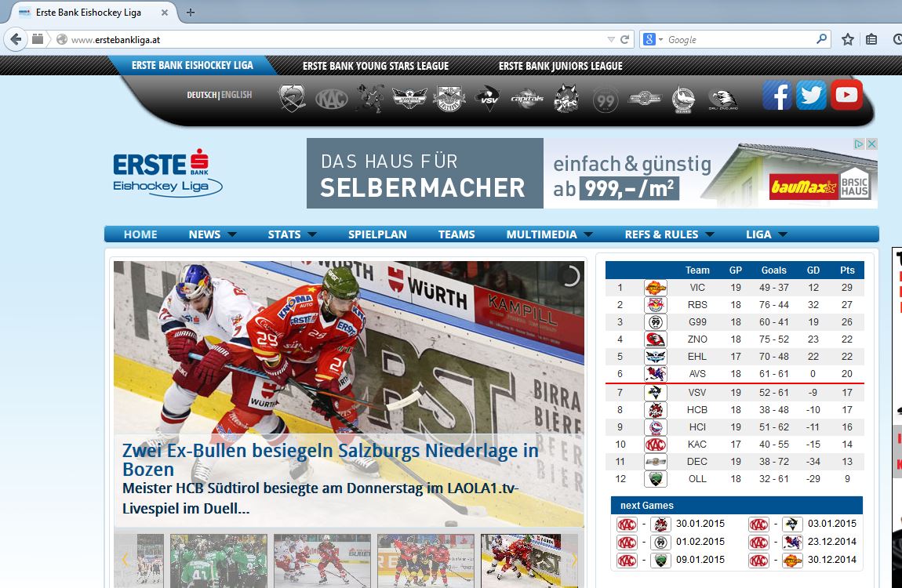Click the VSV team logo in header
902x588 pixels.
(488, 99)
